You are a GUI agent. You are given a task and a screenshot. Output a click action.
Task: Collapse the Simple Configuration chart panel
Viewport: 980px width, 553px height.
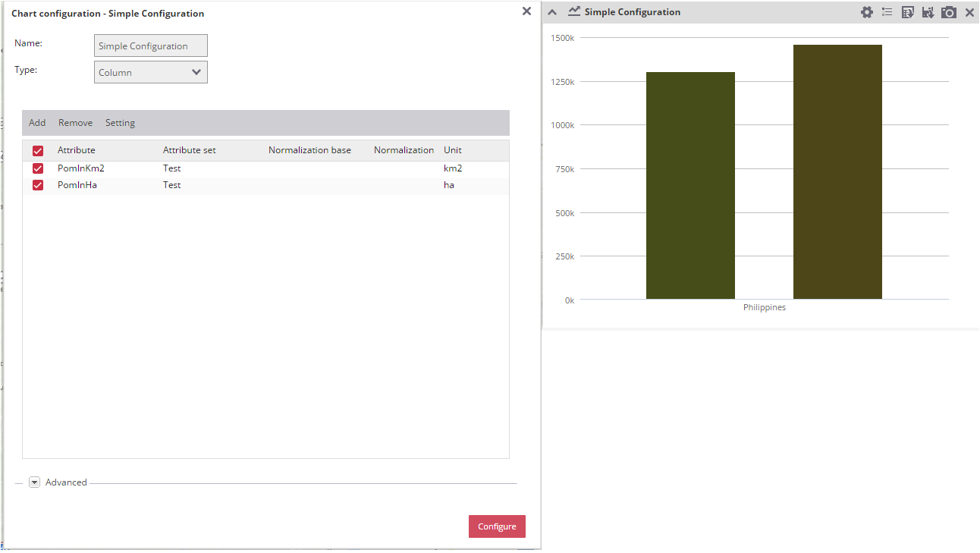click(x=552, y=12)
